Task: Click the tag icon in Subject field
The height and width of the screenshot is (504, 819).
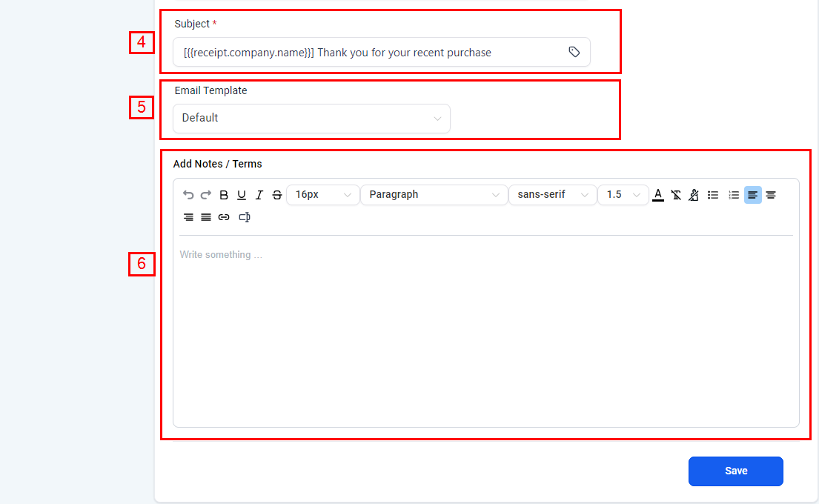Action: click(574, 52)
